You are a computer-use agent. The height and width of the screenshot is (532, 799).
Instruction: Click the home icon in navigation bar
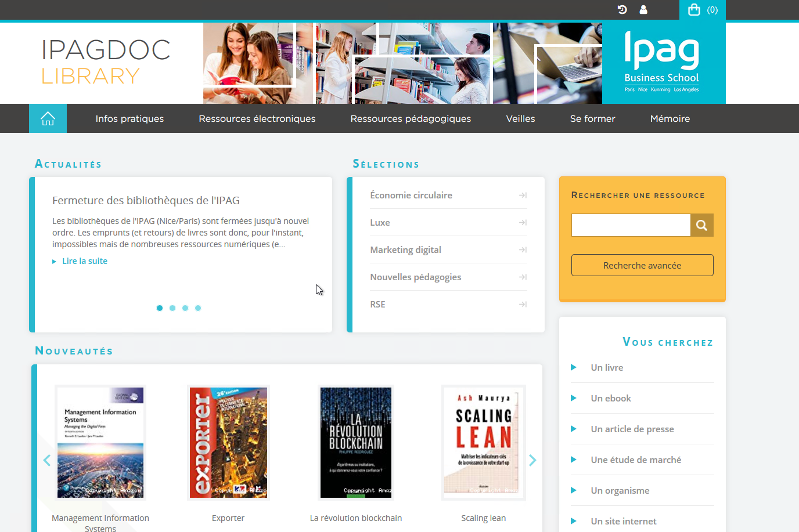pos(48,118)
